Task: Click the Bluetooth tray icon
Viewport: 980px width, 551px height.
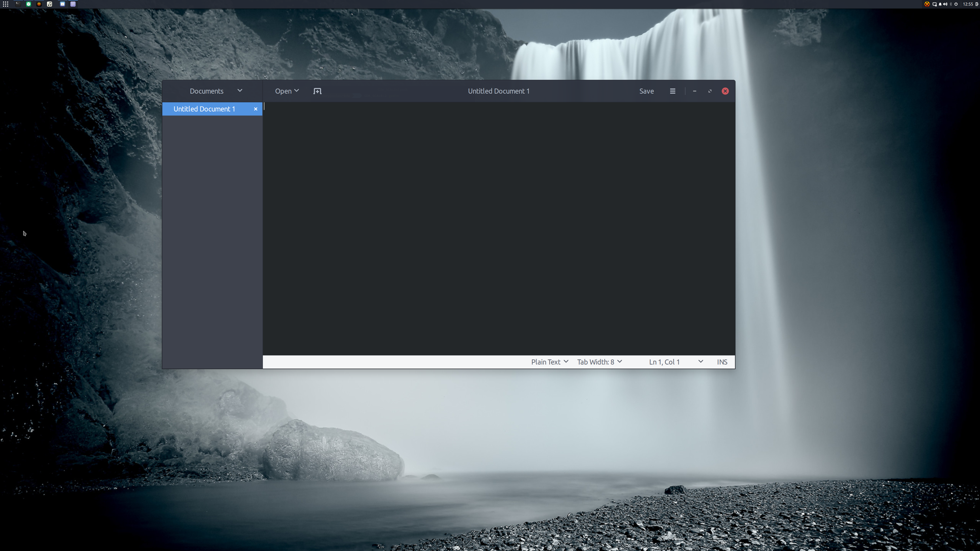Action: pyautogui.click(x=951, y=4)
